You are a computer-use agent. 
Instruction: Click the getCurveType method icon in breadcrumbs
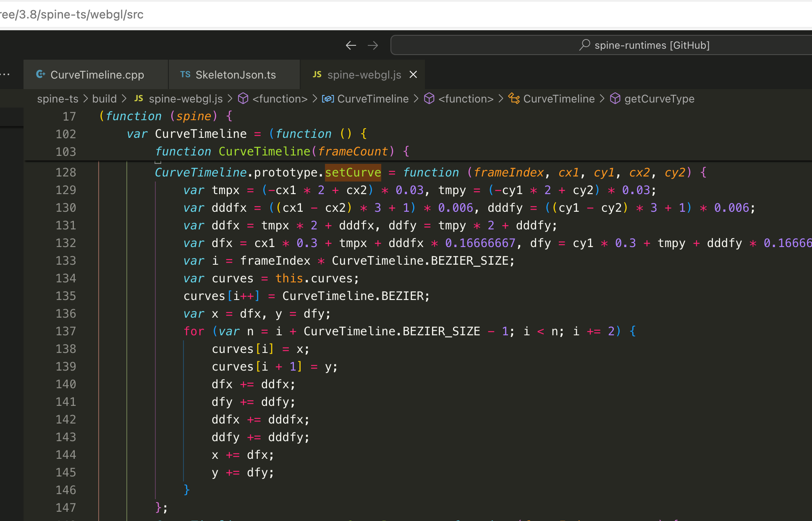pyautogui.click(x=615, y=99)
